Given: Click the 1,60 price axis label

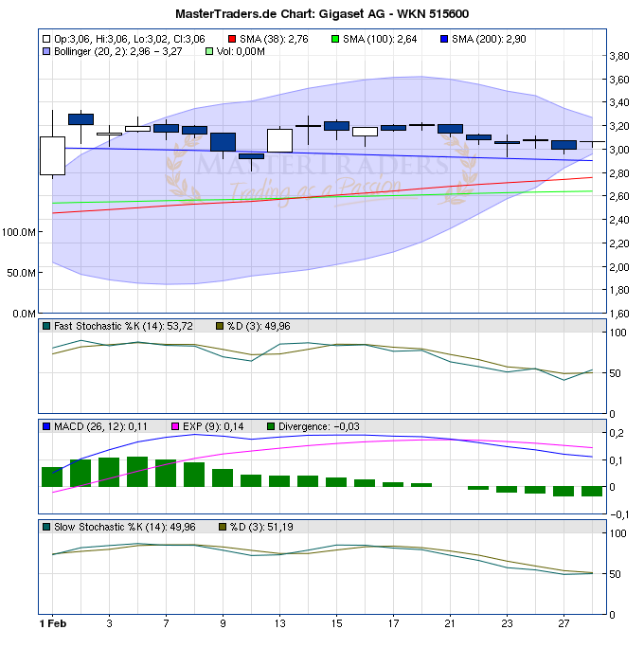Looking at the screenshot, I should (619, 314).
